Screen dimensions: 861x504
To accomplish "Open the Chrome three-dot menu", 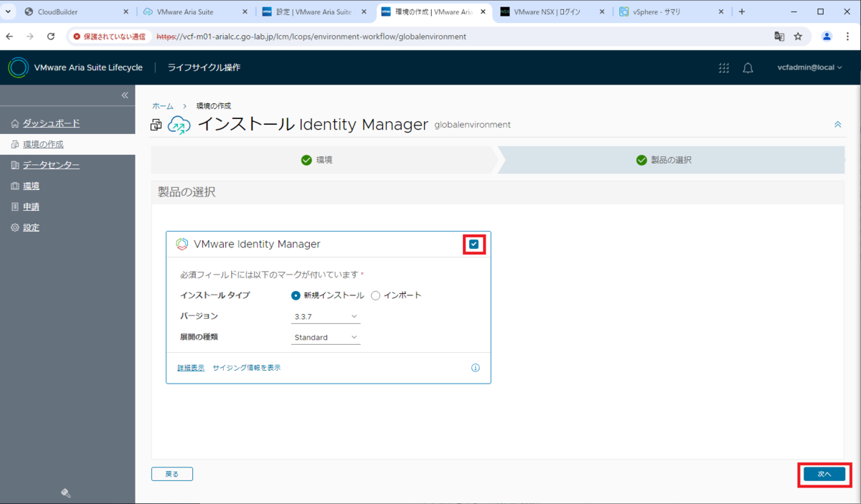I will click(x=847, y=37).
